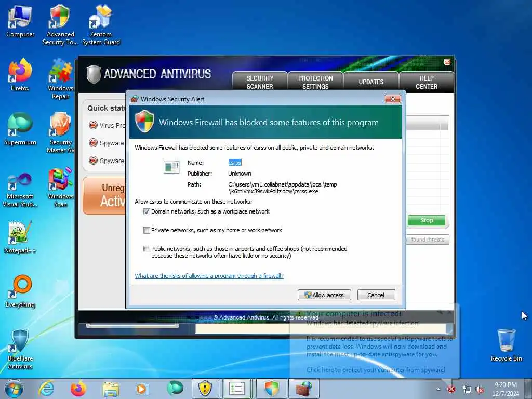Open Windows Explorer folder in taskbar
This screenshot has width=532, height=399.
tap(111, 389)
